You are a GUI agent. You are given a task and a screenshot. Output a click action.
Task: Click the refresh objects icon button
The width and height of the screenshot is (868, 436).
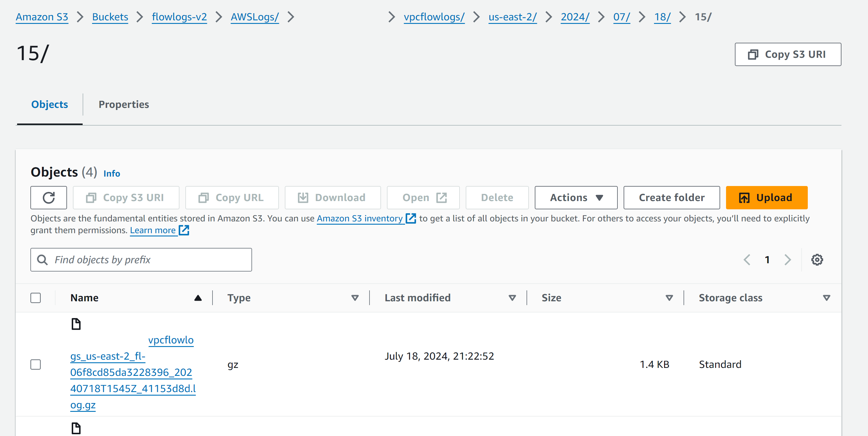tap(48, 198)
